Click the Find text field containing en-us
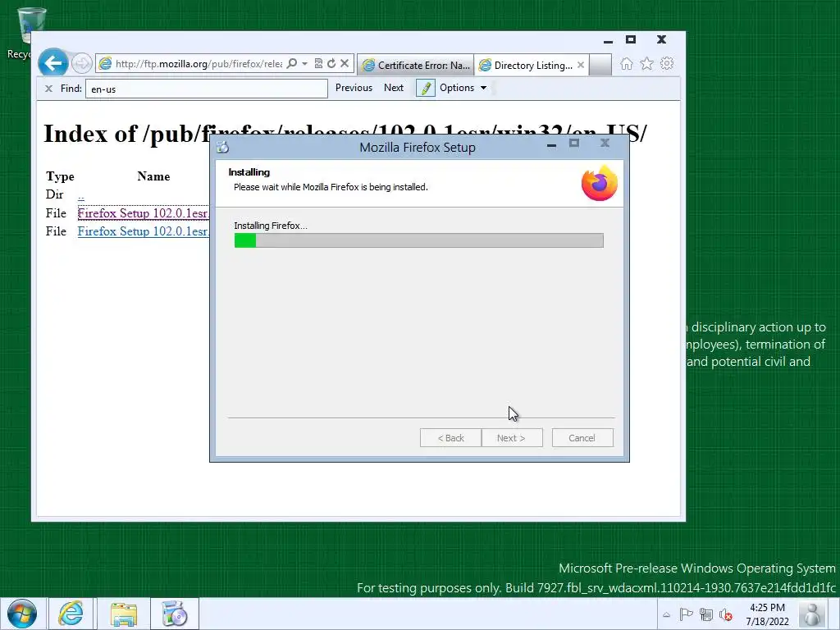The width and height of the screenshot is (840, 630). coord(206,89)
